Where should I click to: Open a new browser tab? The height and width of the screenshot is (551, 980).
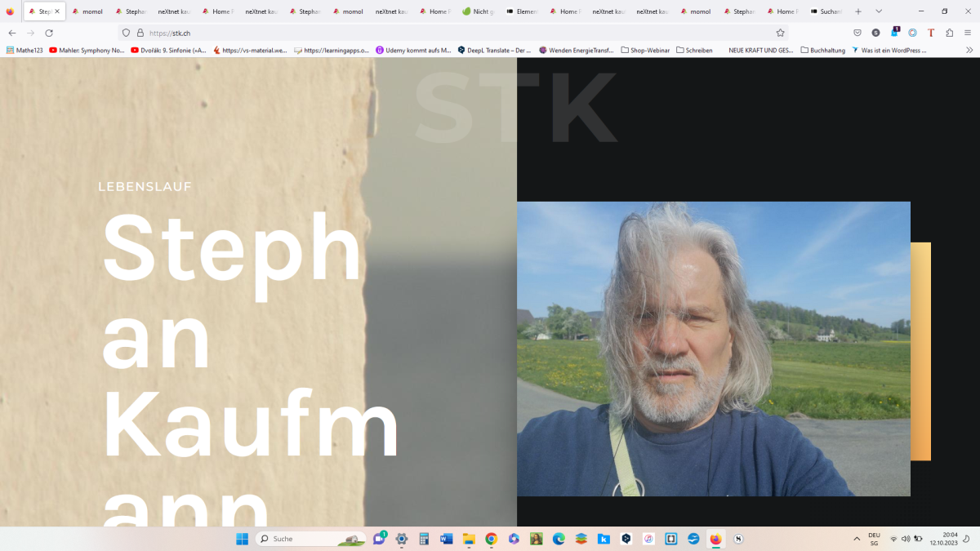pyautogui.click(x=857, y=11)
